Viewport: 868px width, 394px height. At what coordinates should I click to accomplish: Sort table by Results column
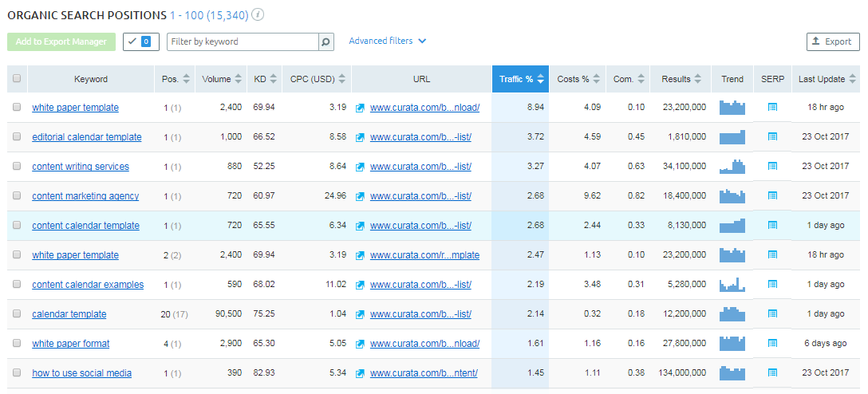click(x=681, y=79)
